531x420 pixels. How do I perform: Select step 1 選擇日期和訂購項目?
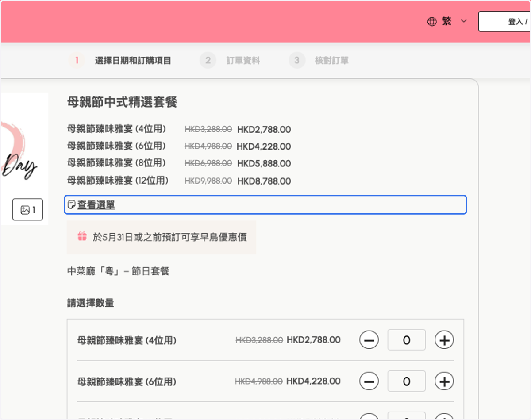tap(119, 61)
